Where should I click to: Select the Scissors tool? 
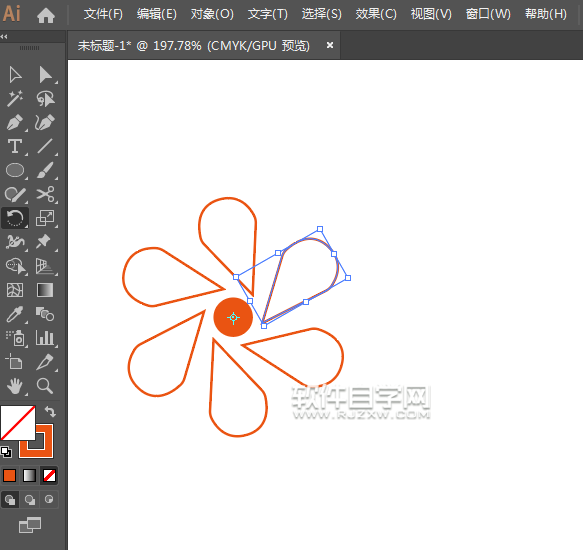tap(45, 194)
